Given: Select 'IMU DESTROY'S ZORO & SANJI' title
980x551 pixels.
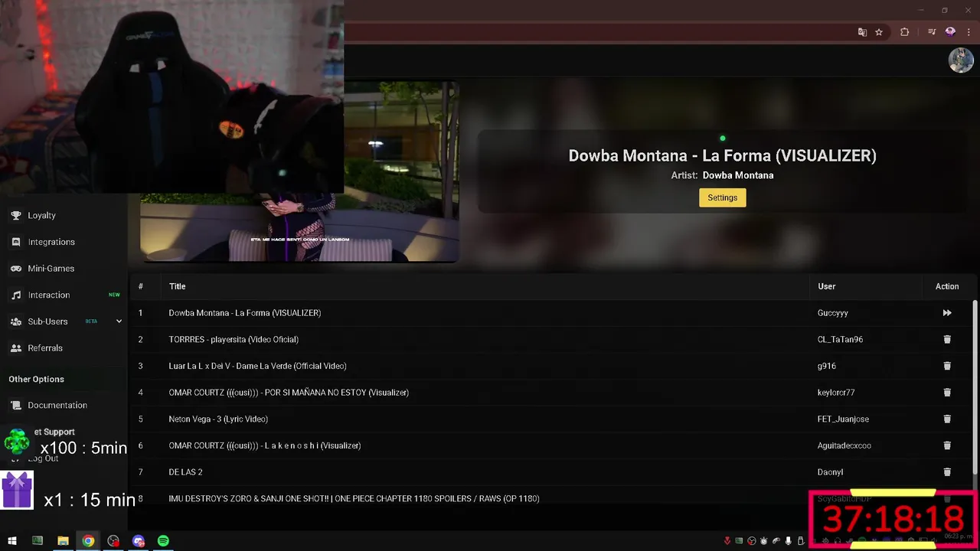Looking at the screenshot, I should (x=354, y=499).
